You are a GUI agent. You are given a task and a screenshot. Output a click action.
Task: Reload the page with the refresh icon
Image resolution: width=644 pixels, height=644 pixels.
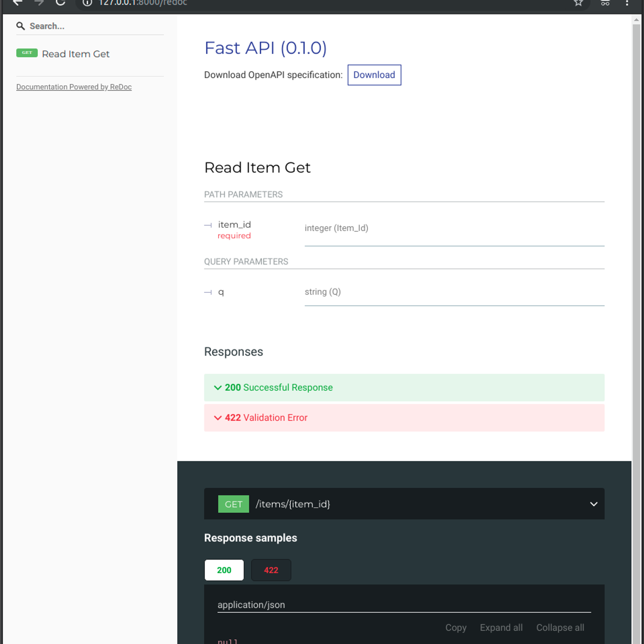pyautogui.click(x=60, y=3)
